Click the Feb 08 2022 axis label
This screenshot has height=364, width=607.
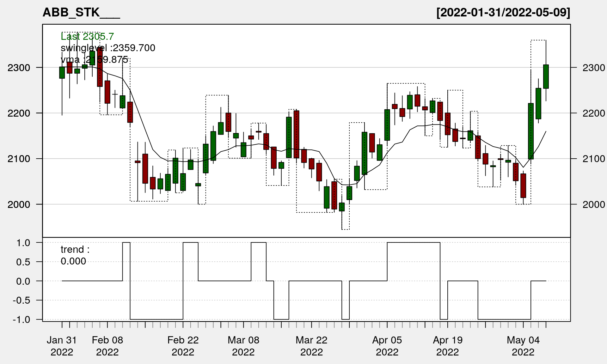click(x=107, y=346)
